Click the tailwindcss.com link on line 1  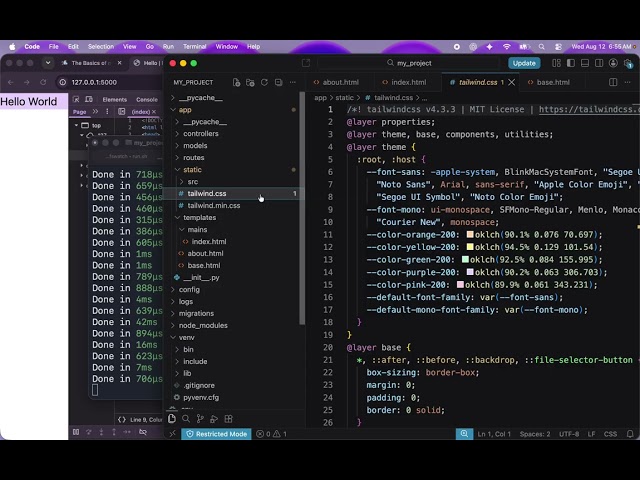pos(589,109)
